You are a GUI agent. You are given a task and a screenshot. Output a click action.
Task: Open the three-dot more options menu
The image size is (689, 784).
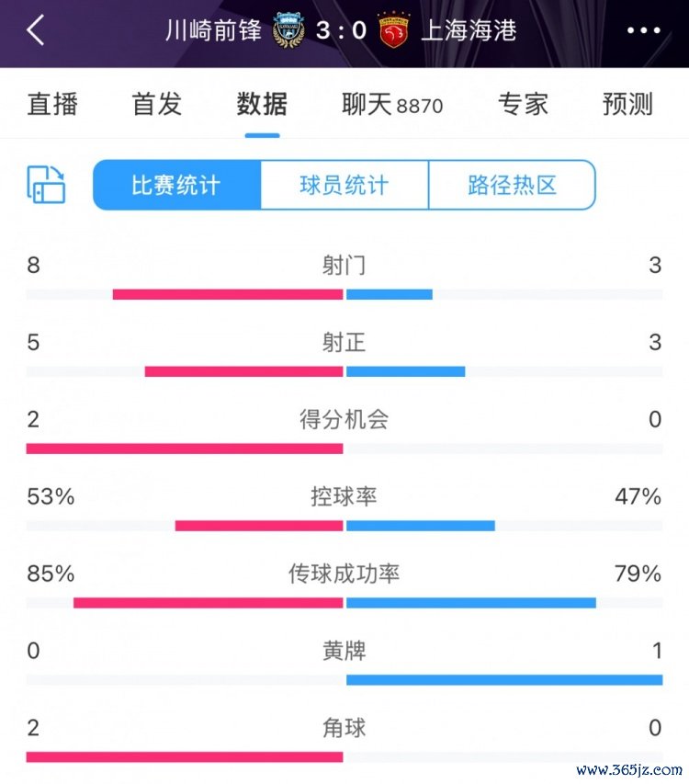point(644,30)
